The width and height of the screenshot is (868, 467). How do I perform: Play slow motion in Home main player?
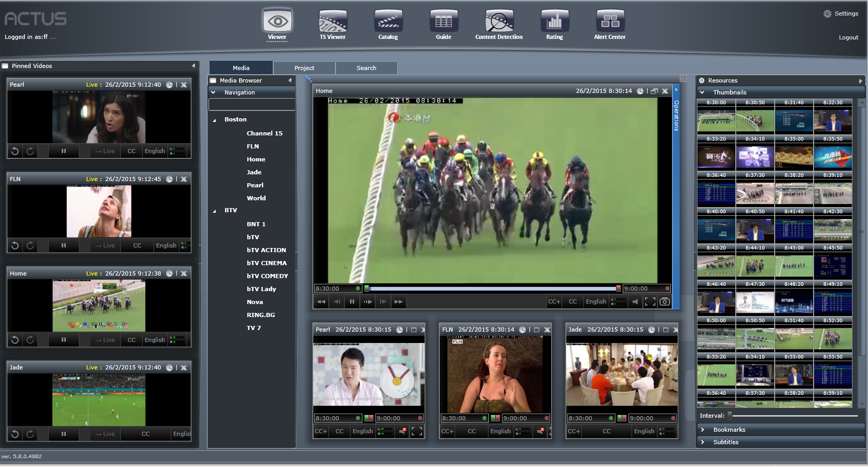click(368, 301)
